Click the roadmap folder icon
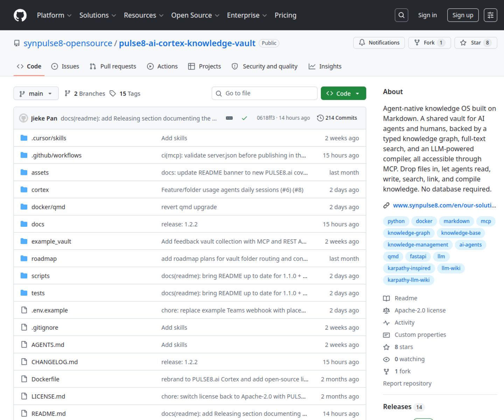Screen dimensions: 504x420 tap(24, 258)
